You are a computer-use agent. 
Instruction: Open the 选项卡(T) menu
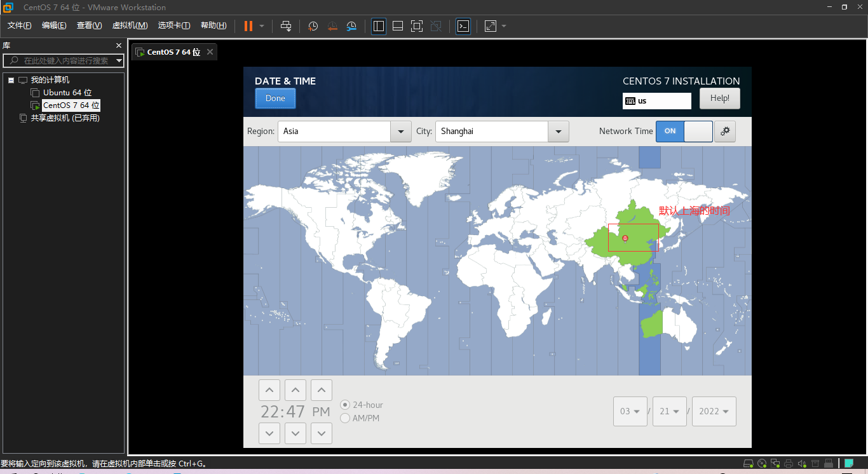174,25
